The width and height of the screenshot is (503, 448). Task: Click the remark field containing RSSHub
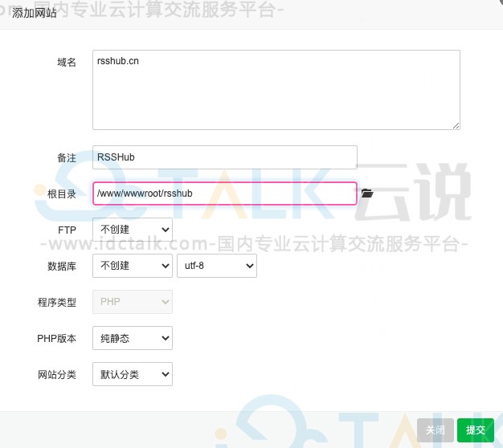point(224,157)
